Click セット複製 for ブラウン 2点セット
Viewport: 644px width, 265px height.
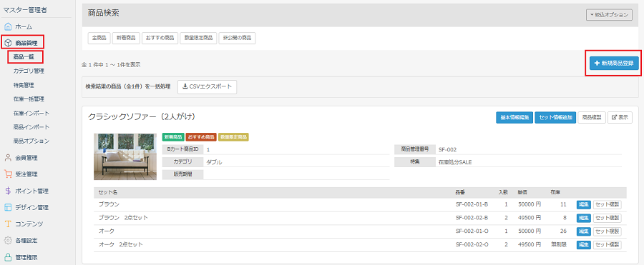pyautogui.click(x=607, y=218)
